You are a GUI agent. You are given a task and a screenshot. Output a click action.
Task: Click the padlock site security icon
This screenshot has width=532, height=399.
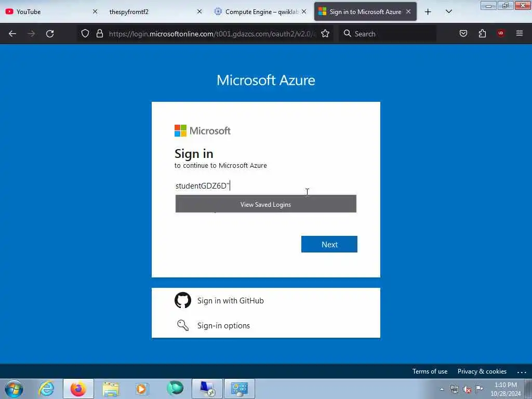[99, 33]
